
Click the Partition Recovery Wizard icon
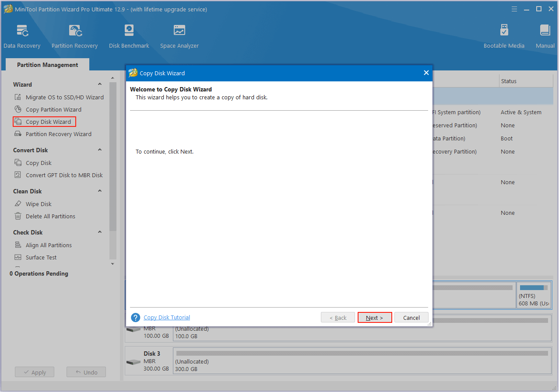pos(18,134)
